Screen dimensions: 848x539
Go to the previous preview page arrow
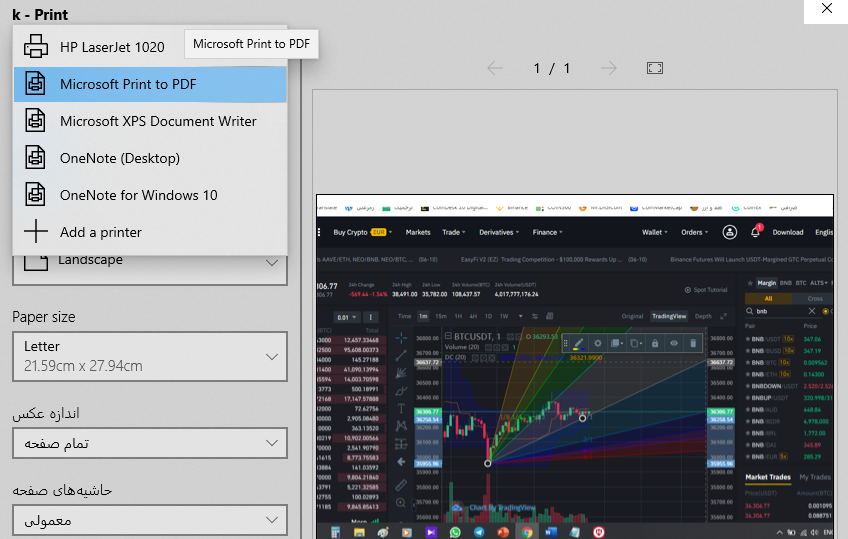(494, 68)
